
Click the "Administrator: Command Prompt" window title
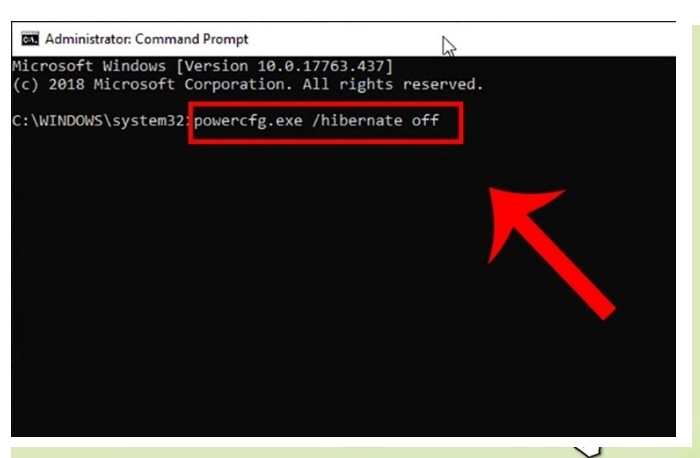tap(146, 39)
